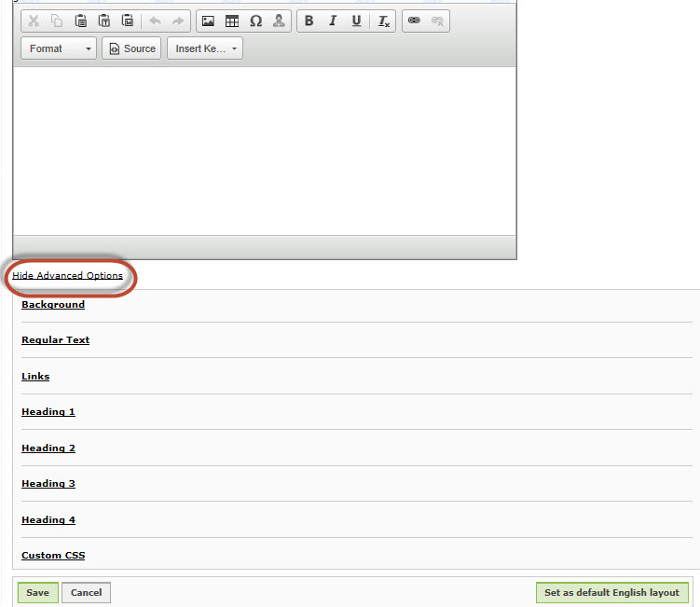
Task: Click the Paste clipboard icon
Action: coord(80,21)
